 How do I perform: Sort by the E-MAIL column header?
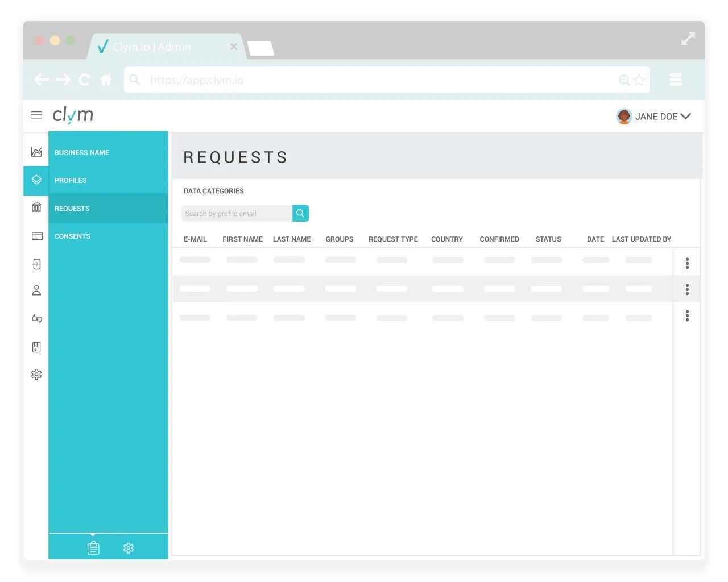195,239
